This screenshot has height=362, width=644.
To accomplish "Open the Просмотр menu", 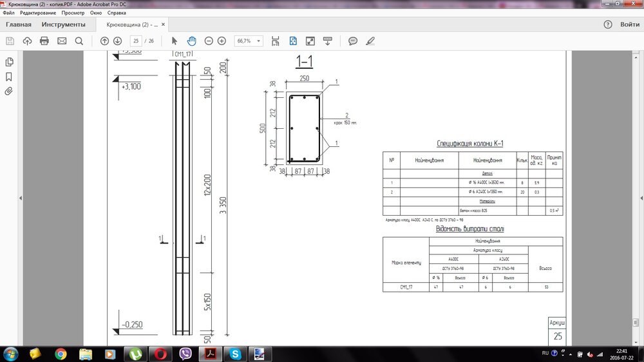I will click(x=73, y=13).
